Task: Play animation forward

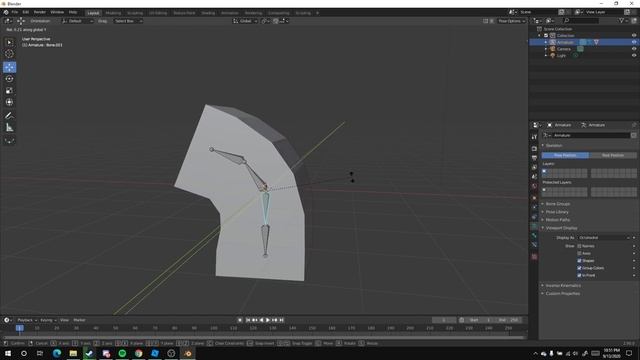Action: (x=268, y=320)
